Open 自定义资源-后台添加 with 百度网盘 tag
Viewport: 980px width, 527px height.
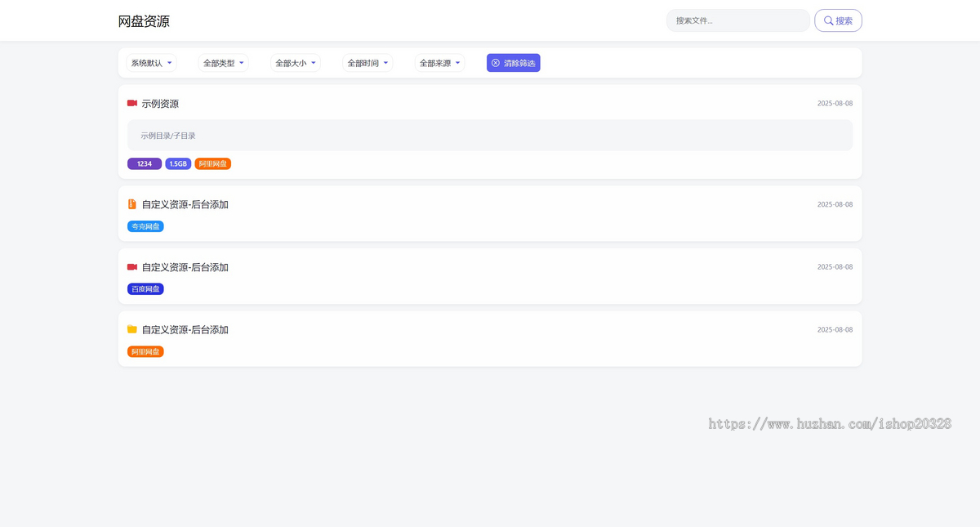pyautogui.click(x=185, y=267)
